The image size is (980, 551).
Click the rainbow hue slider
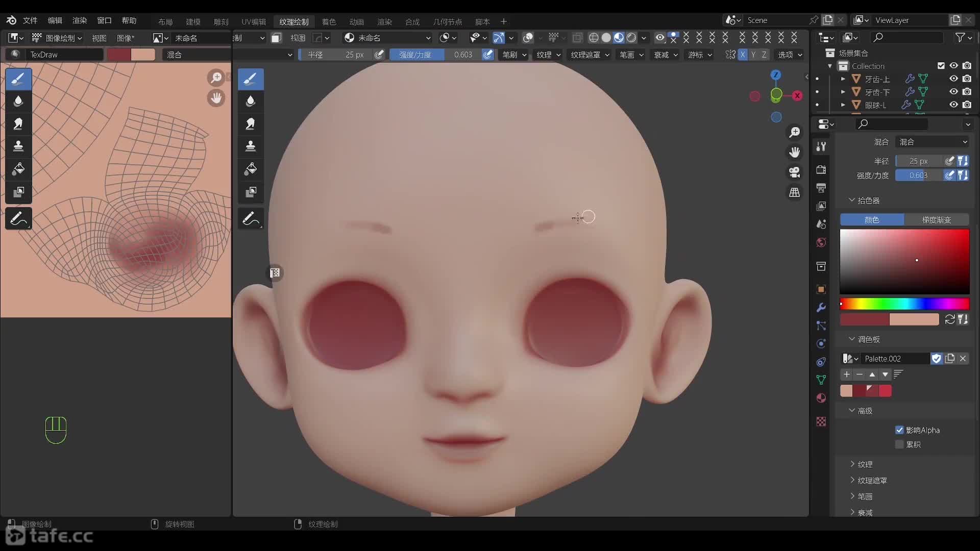pos(904,304)
